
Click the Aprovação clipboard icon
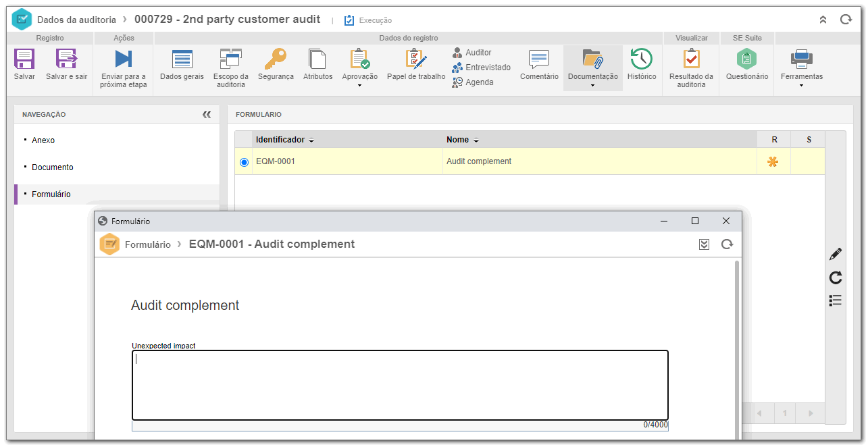pos(359,59)
